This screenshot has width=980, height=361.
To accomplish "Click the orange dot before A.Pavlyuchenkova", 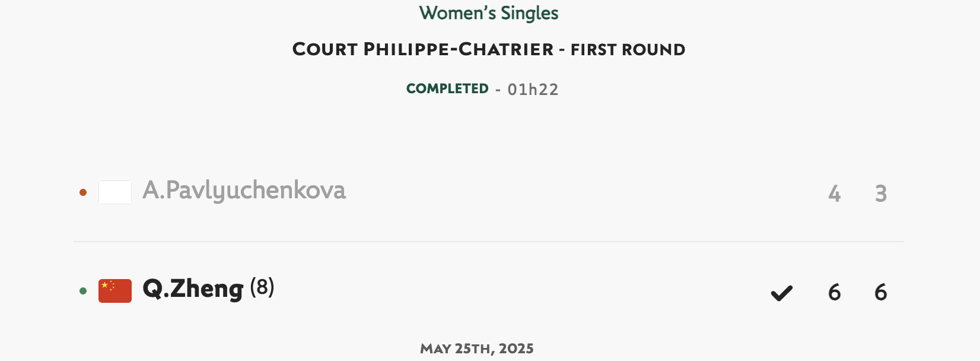I will coord(83,192).
